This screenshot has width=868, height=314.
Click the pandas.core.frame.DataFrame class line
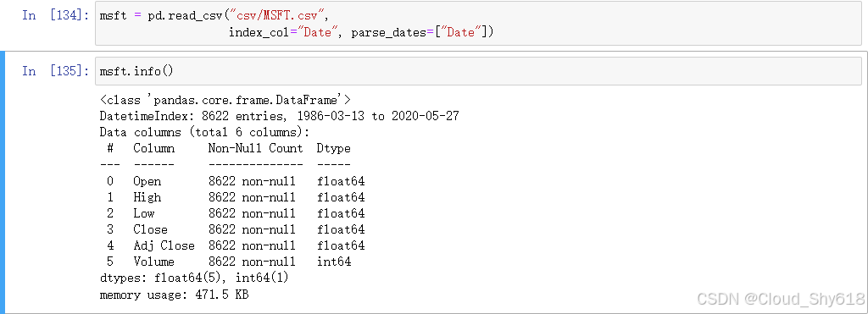tap(225, 100)
